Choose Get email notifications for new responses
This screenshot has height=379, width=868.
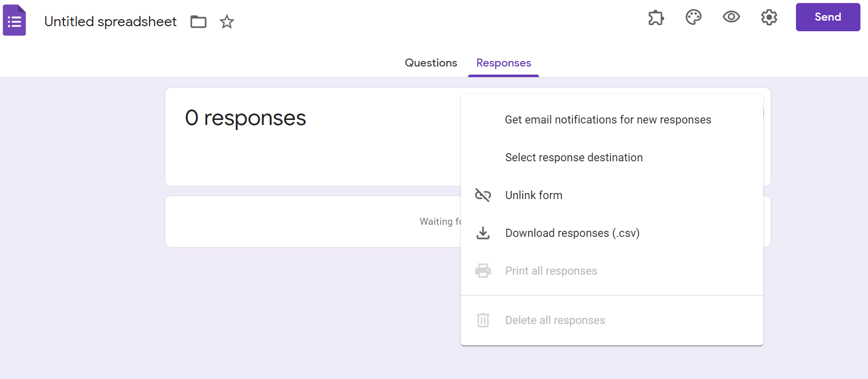[x=608, y=120]
